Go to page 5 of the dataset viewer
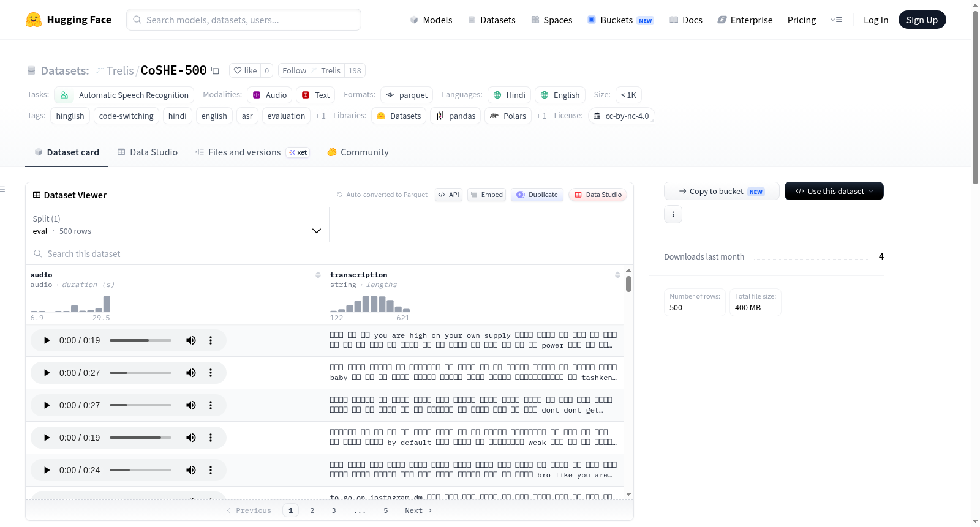 tap(386, 510)
